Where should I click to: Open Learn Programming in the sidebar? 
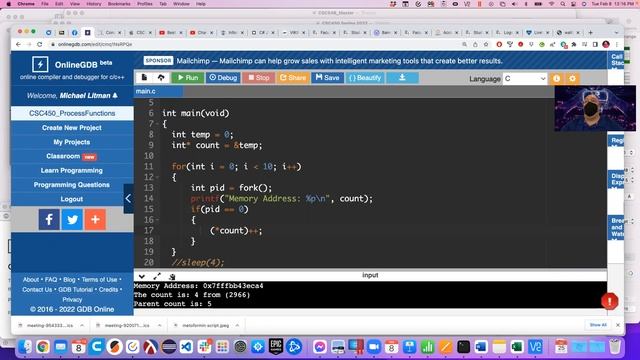(x=72, y=171)
